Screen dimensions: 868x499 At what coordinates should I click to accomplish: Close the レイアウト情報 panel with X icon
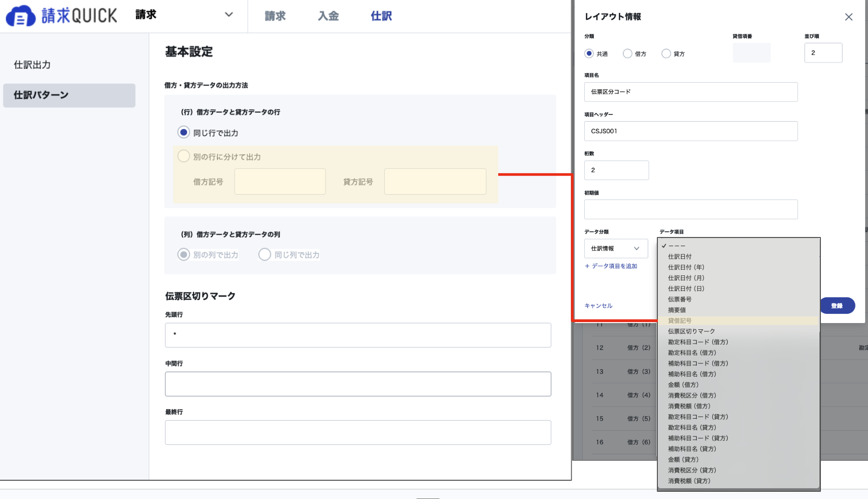tap(849, 17)
